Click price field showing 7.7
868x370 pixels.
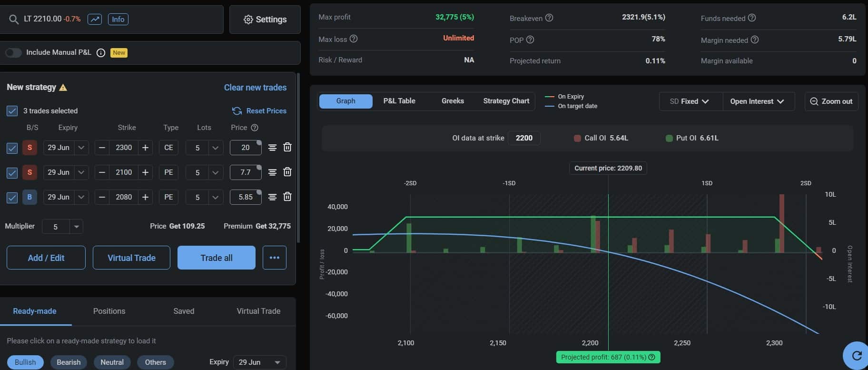coord(246,172)
